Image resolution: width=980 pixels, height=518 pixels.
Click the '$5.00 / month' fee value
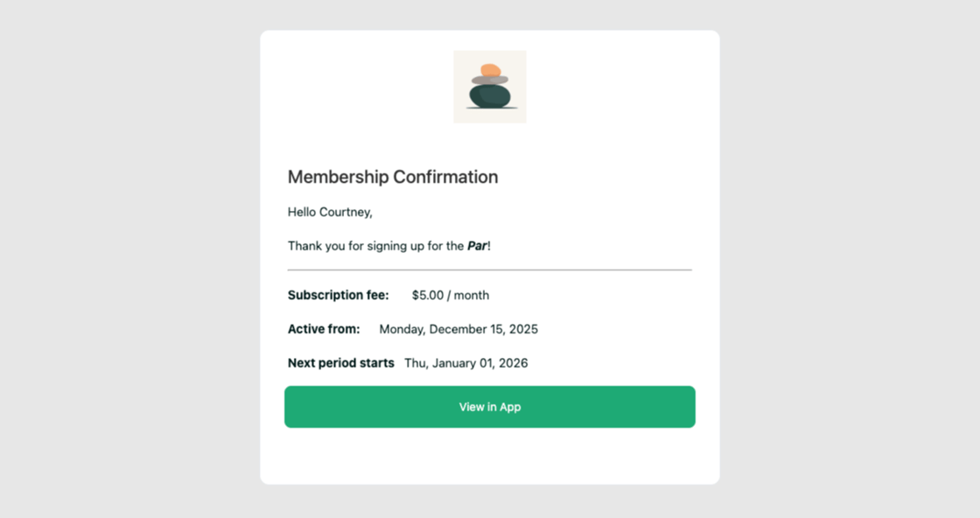(449, 295)
